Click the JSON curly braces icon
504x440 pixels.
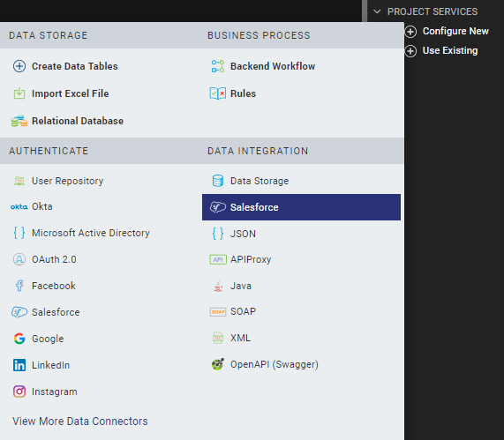218,234
